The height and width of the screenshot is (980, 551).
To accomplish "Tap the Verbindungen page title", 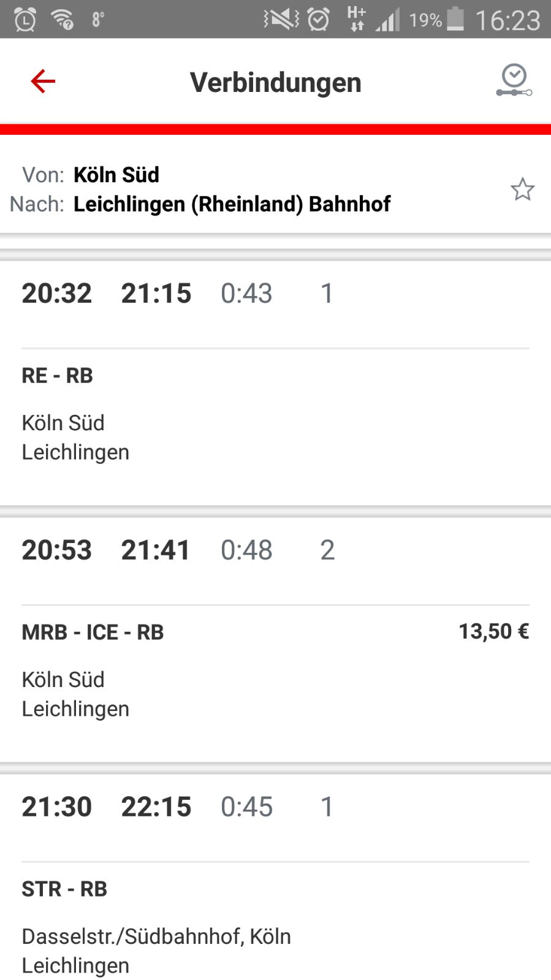I will [275, 82].
